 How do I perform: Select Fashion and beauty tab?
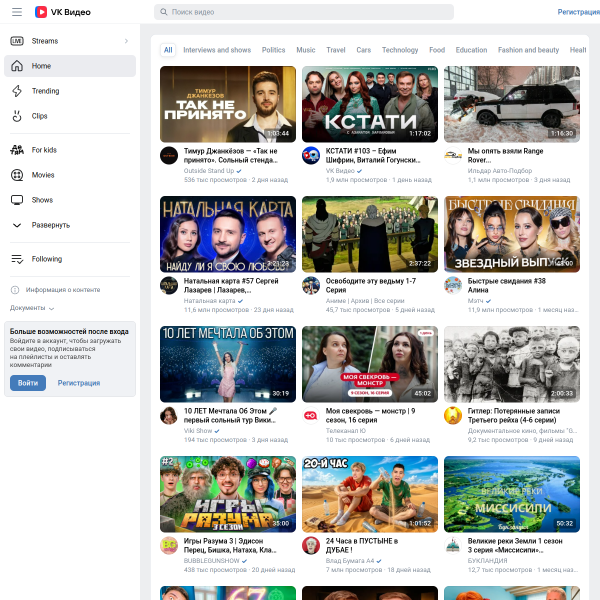[528, 50]
